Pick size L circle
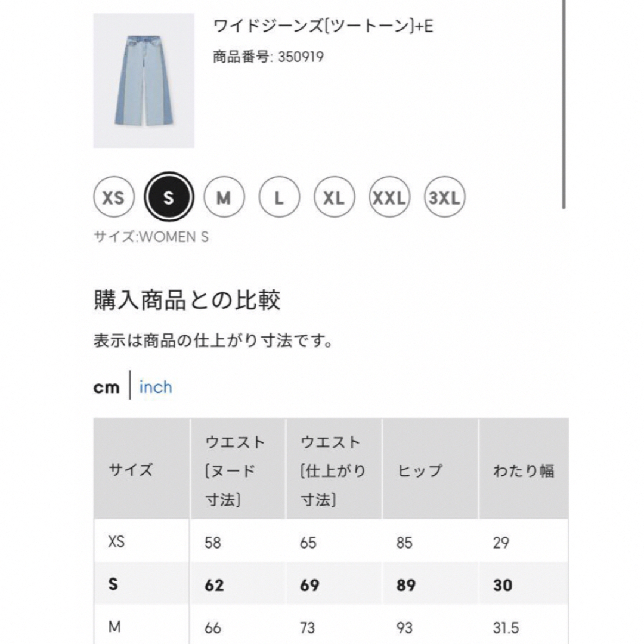Viewport: 644px width, 644px height. tap(279, 197)
